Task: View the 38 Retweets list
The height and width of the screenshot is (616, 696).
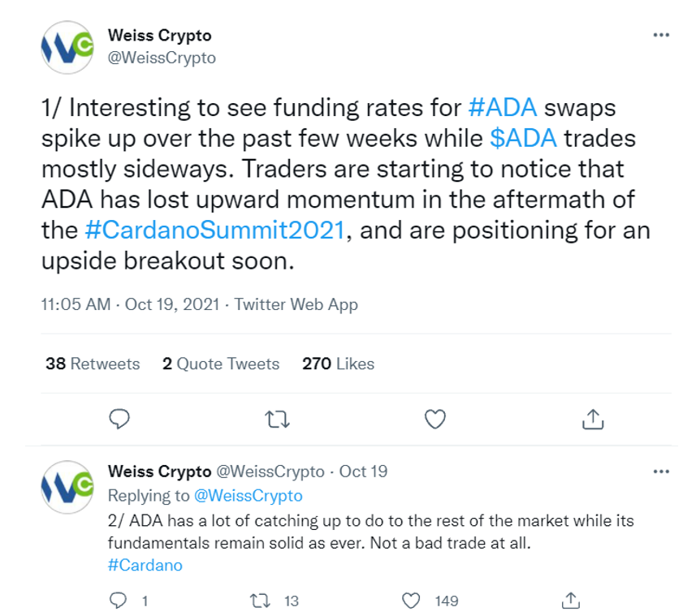Action: [x=93, y=364]
